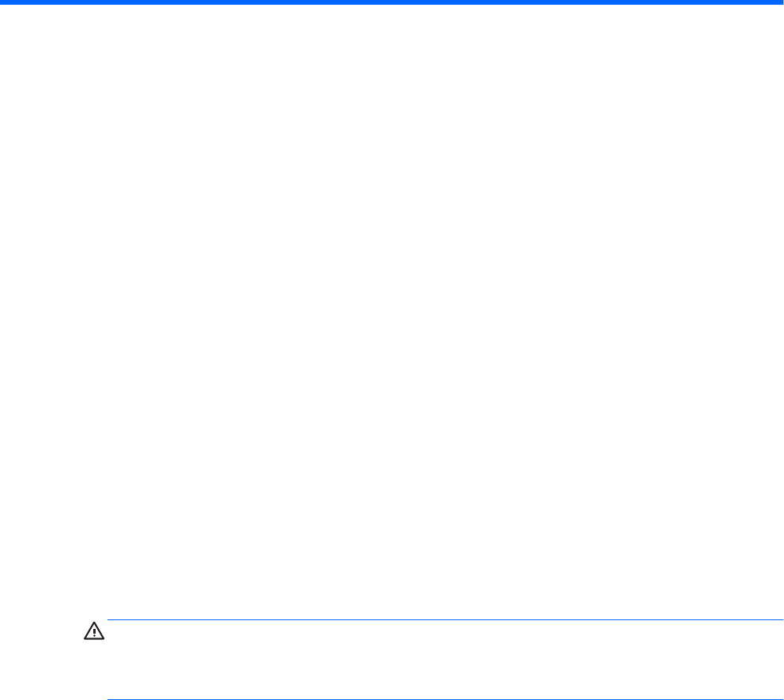
Task: Click the caution warning triangle icon
Action: pos(94,631)
